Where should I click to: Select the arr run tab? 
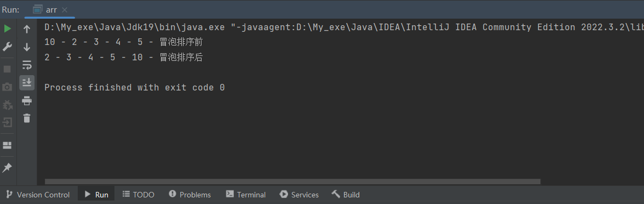pos(50,9)
